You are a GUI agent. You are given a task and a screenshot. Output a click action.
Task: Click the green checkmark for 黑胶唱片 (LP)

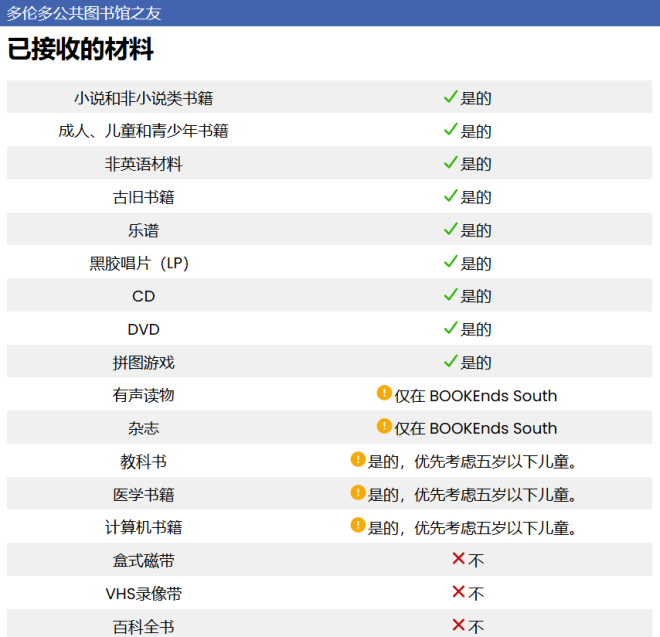pos(450,262)
